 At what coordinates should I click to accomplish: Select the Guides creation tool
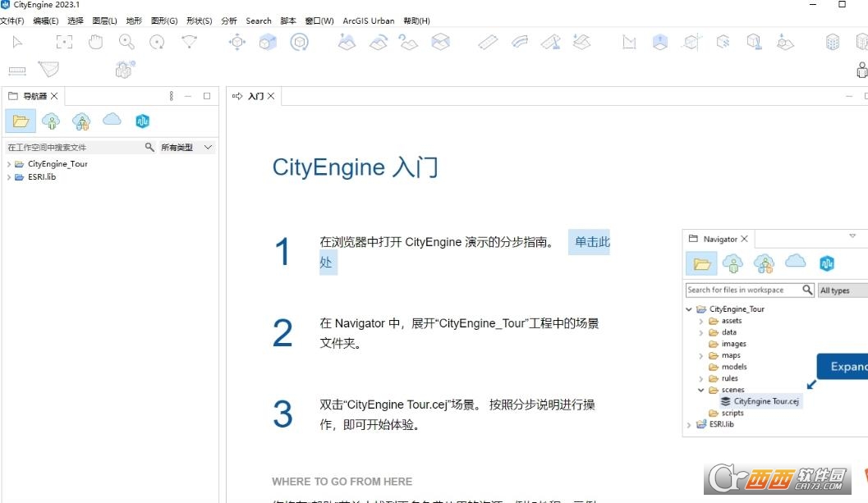692,42
